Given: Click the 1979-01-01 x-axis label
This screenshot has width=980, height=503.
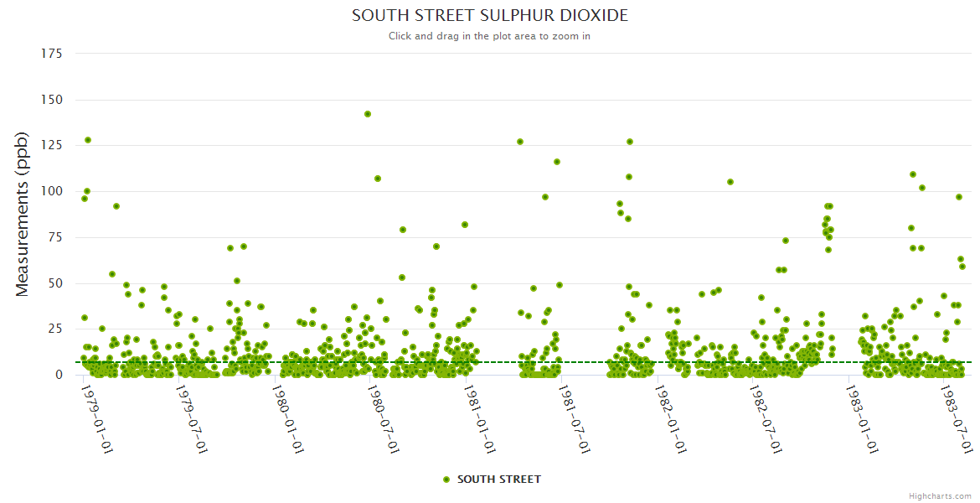Looking at the screenshot, I should [98, 419].
